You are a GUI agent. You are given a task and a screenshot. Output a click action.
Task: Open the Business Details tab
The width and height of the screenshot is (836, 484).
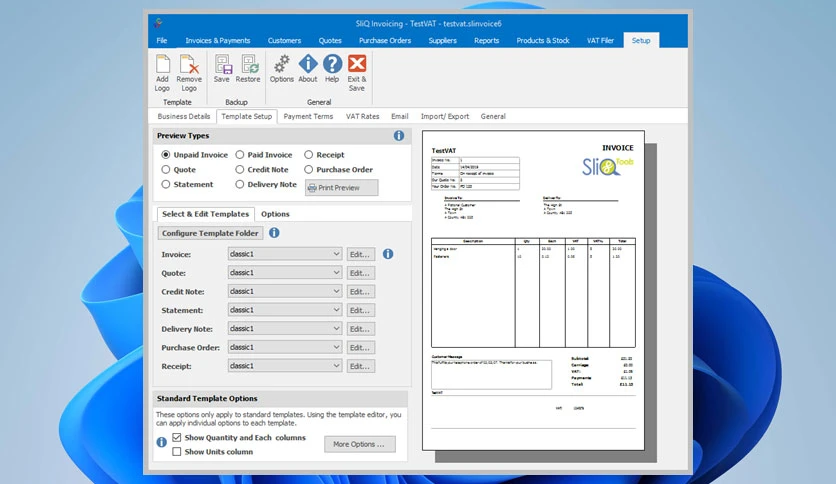(183, 116)
